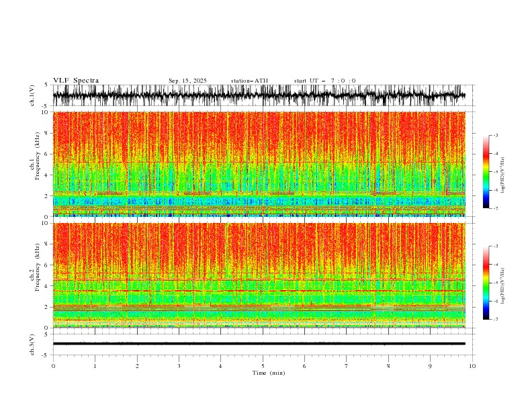Click the 'ch.3(V)' waveform axis label
Viewport: 532px width, 411px height.
32,345
